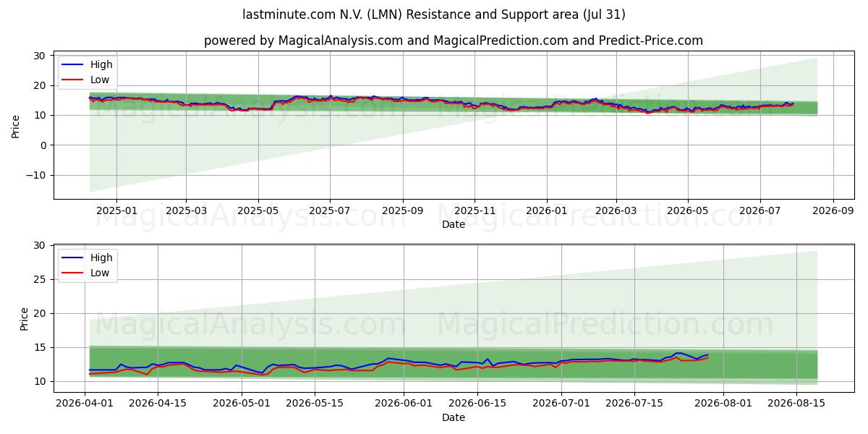Click the 'Price' axis label of lower chart
Screen dimensions: 868x434
pos(25,318)
